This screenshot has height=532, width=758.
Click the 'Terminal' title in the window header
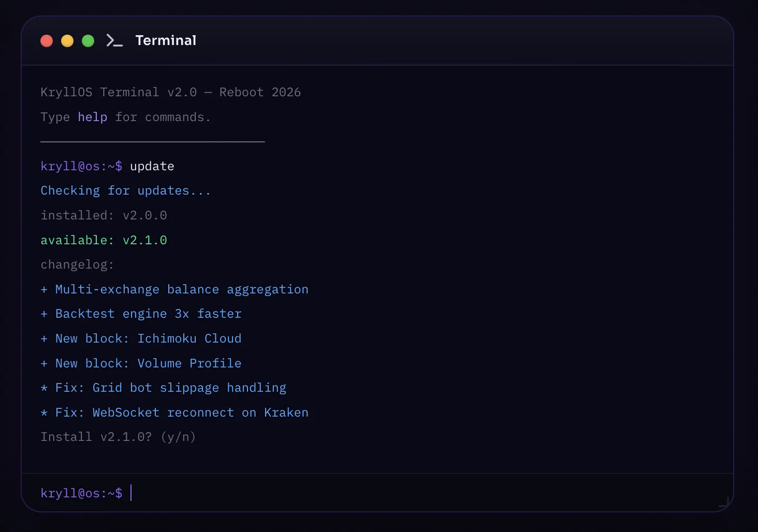(166, 40)
